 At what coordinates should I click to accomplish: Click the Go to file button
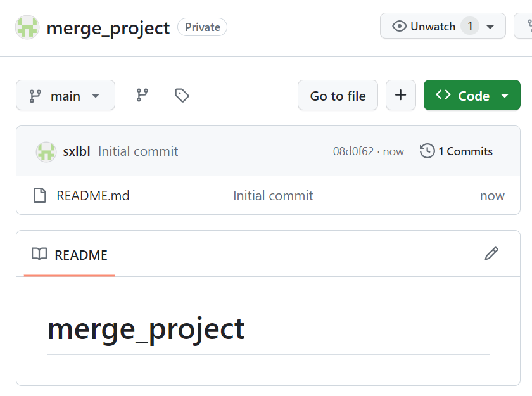(338, 96)
